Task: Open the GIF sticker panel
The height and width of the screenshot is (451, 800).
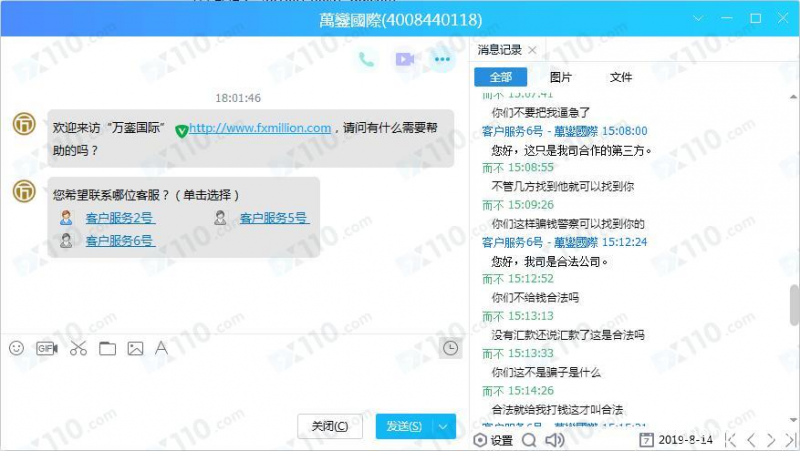Action: point(46,348)
